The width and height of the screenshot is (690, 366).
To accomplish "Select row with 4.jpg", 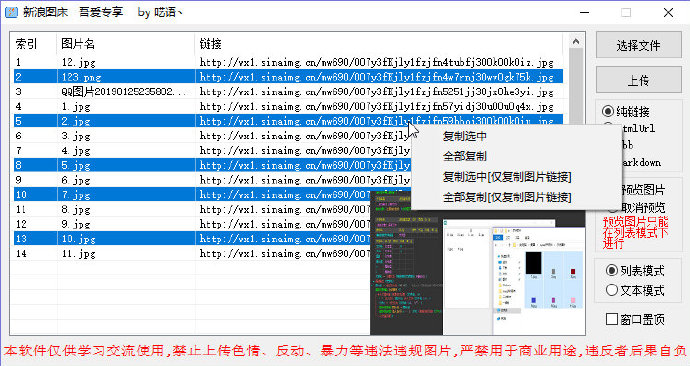I will 213,150.
